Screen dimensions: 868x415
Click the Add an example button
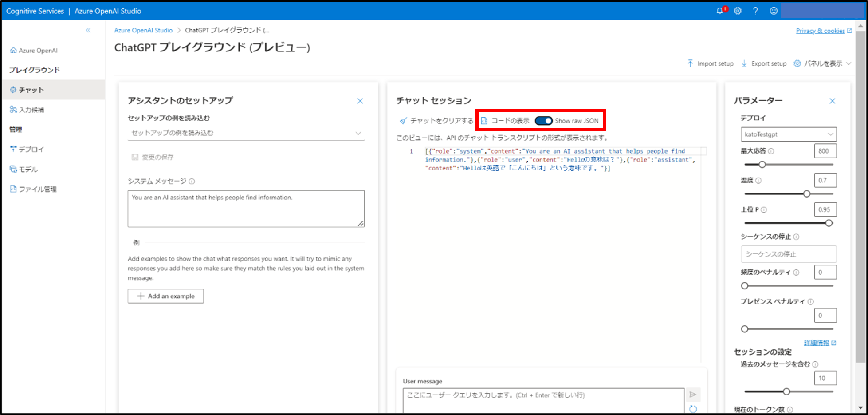(165, 296)
